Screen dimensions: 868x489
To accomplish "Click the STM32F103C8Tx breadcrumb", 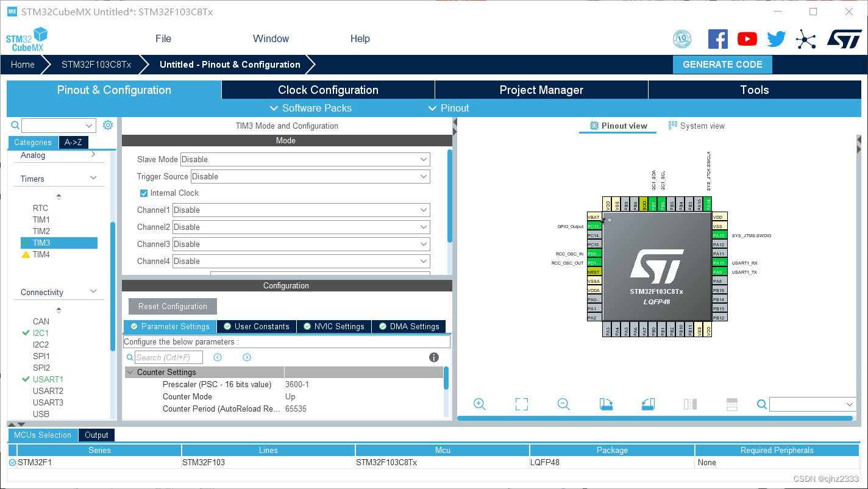I will (96, 65).
